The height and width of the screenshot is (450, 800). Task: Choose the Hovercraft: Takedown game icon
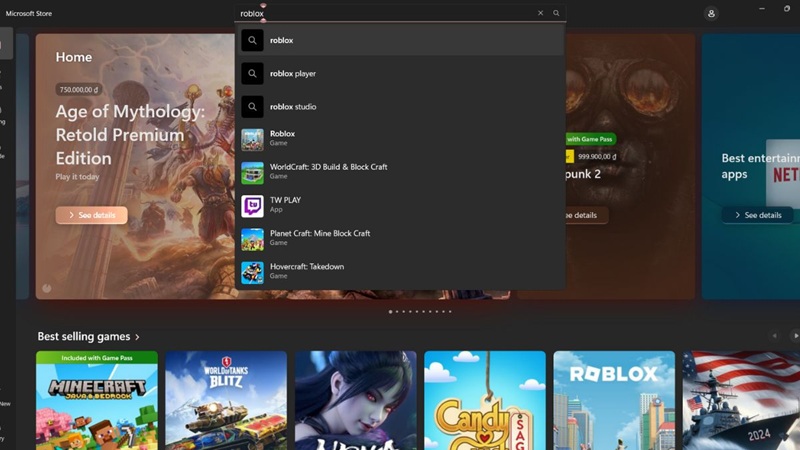[252, 272]
